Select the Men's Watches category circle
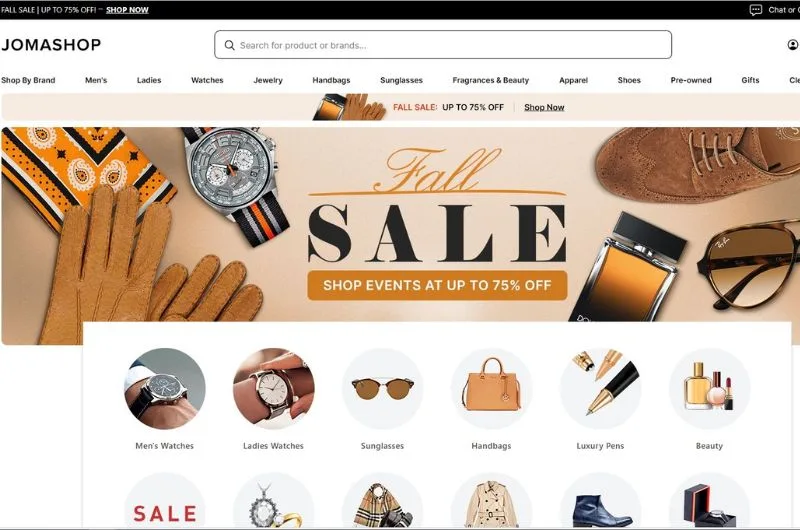This screenshot has width=800, height=530. 165,389
